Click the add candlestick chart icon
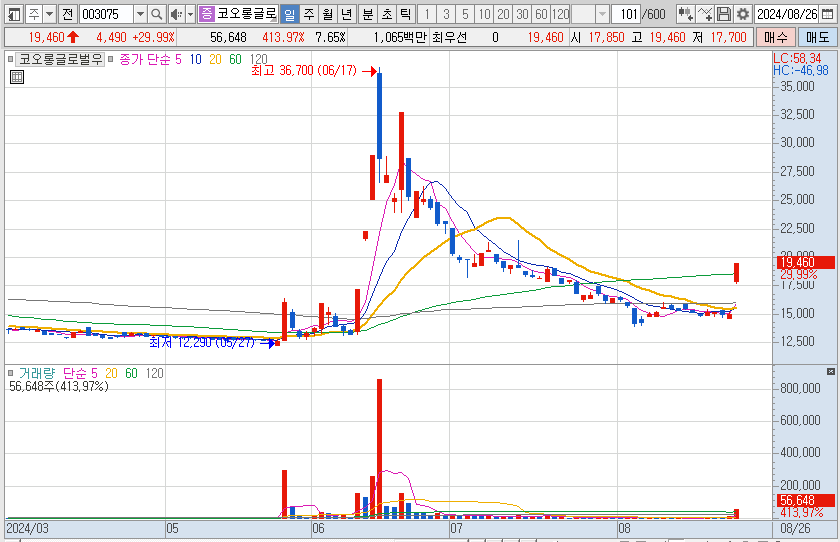 685,14
